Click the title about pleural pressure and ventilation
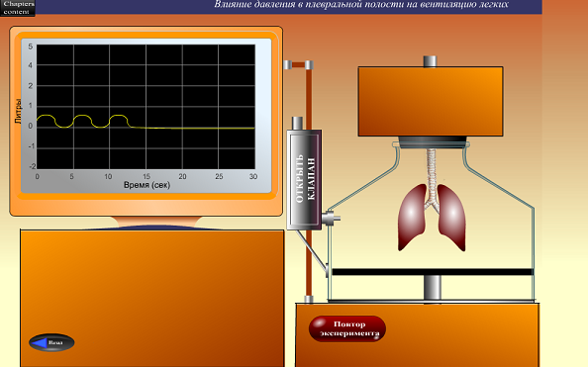Viewport: 588px width, 367px height. click(361, 5)
